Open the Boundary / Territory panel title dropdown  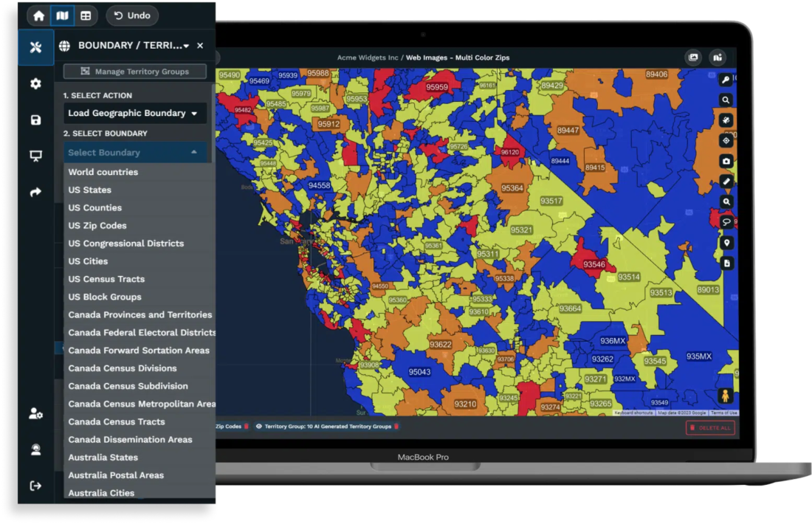tap(186, 46)
